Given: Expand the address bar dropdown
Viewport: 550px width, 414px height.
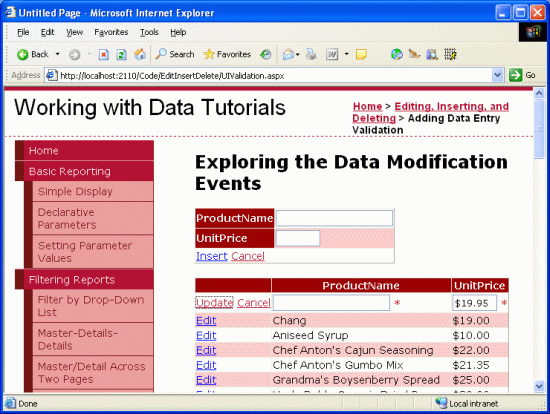Looking at the screenshot, I should [497, 75].
